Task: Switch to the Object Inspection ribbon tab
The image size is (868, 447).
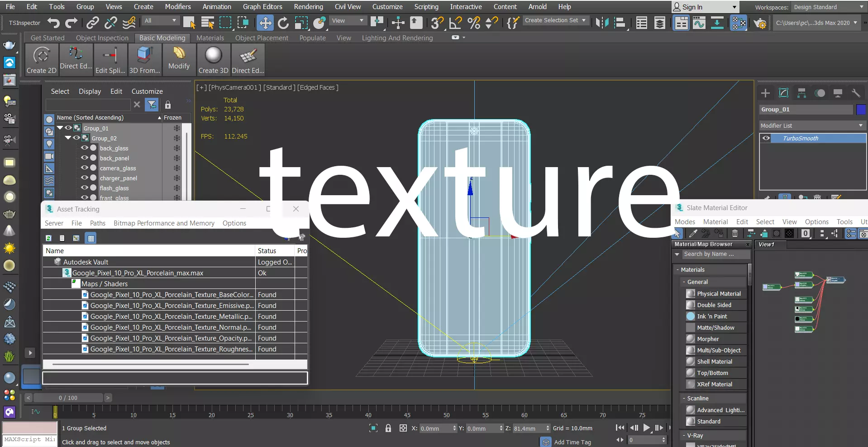Action: 102,38
